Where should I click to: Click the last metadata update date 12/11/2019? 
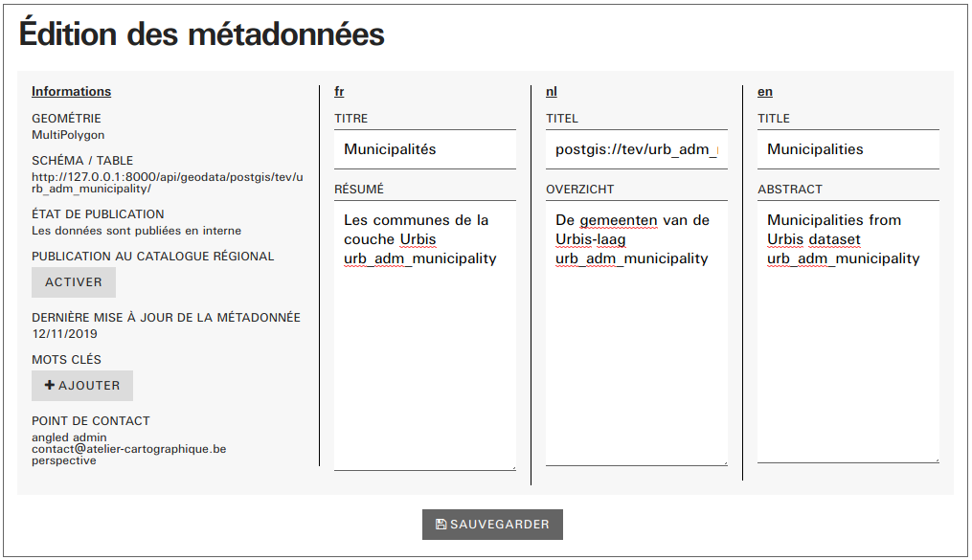click(64, 334)
